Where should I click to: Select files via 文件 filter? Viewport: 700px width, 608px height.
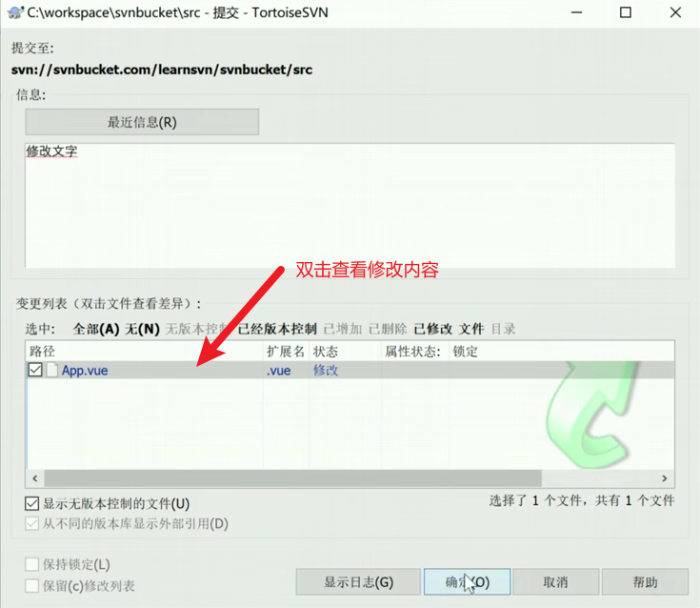click(x=471, y=329)
